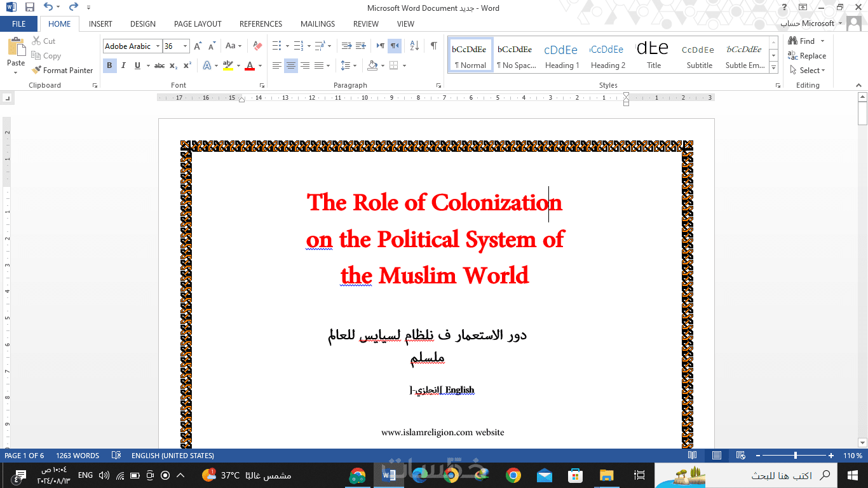The image size is (868, 488).
Task: Click the Cut button
Action: click(44, 41)
